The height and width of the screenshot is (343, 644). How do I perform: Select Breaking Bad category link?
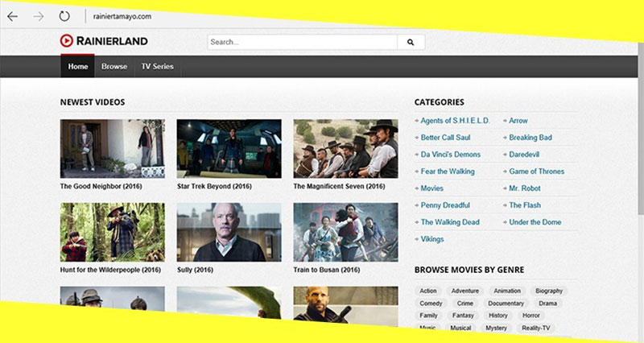(530, 138)
